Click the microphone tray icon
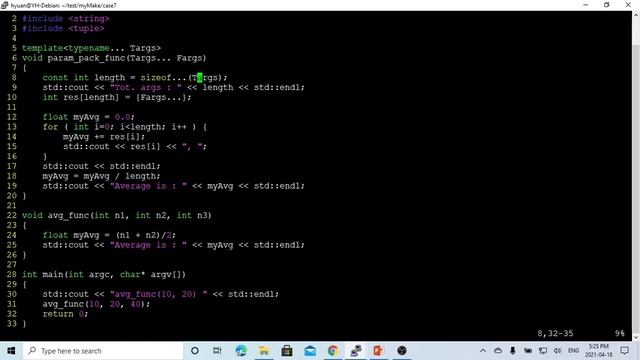640x360 pixels. pos(513,351)
